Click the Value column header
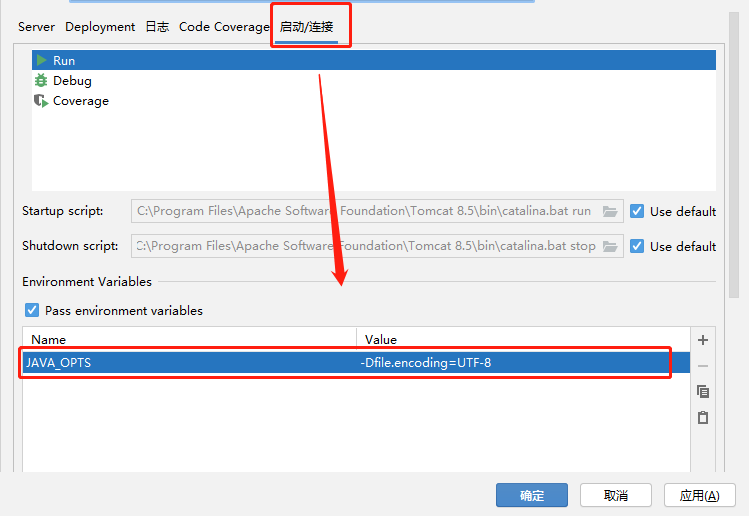The height and width of the screenshot is (516, 749). tap(524, 340)
